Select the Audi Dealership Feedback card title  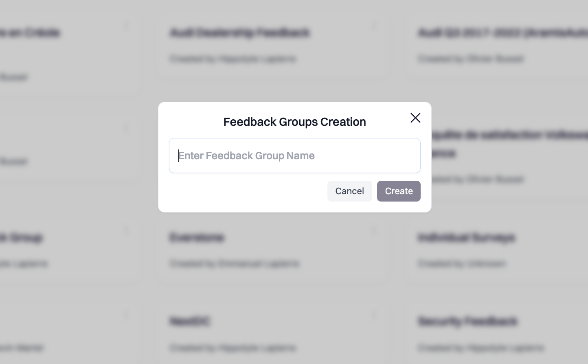click(240, 33)
